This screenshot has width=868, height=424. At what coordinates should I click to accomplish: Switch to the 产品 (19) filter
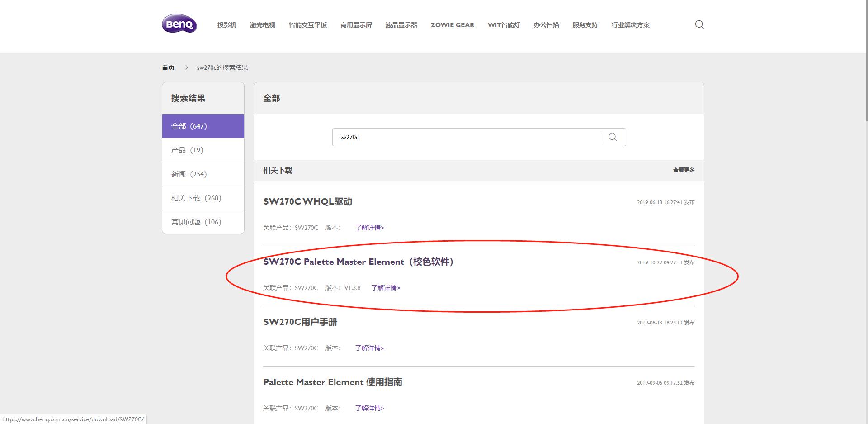coord(203,150)
